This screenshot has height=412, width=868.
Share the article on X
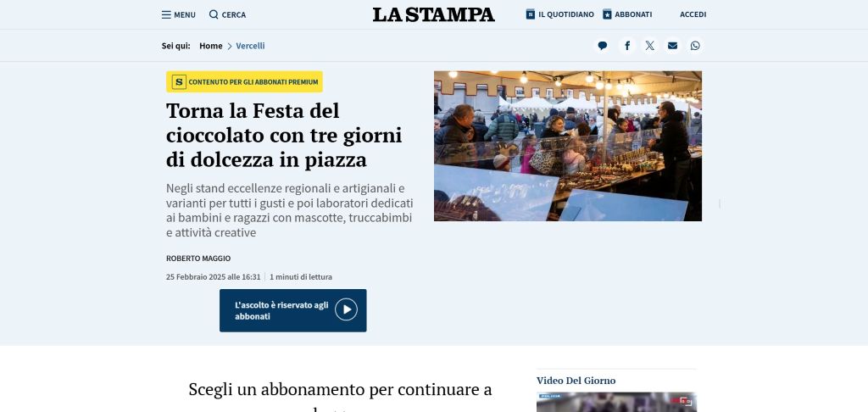[x=650, y=46]
